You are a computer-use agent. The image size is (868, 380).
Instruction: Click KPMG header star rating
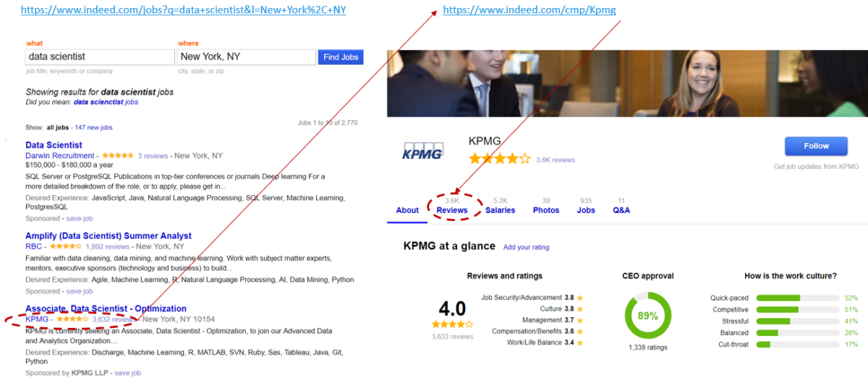click(x=500, y=159)
